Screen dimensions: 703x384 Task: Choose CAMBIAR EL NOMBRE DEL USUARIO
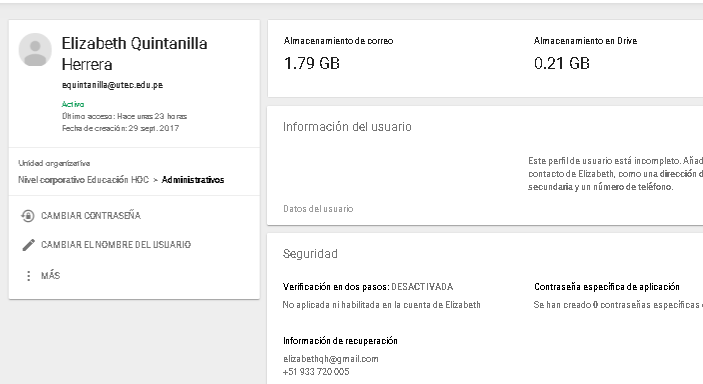(116, 244)
